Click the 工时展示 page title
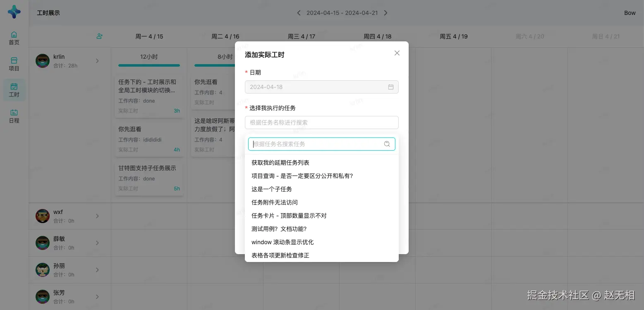 48,13
